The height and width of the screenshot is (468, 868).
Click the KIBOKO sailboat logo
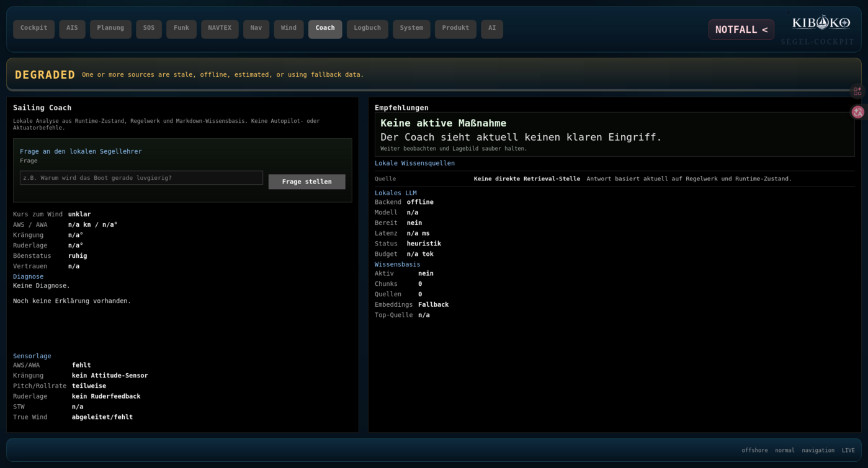click(x=821, y=23)
